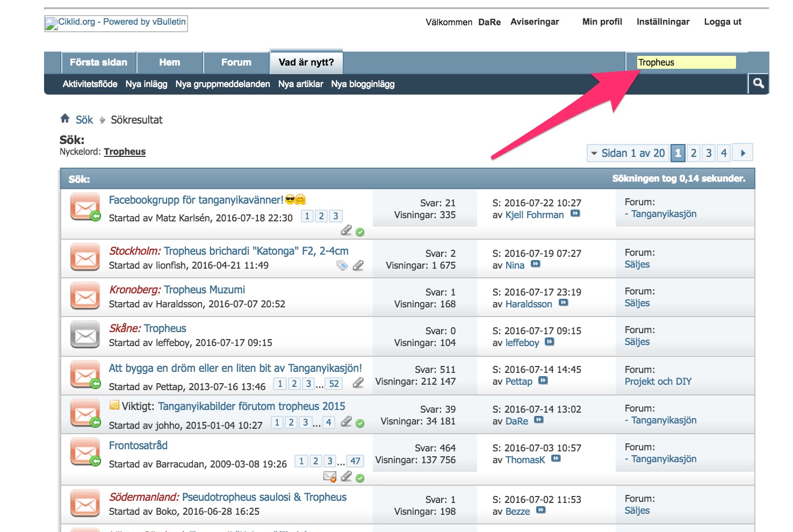
Task: Go to last post by Kjell Fohrman icon
Action: coord(575,213)
